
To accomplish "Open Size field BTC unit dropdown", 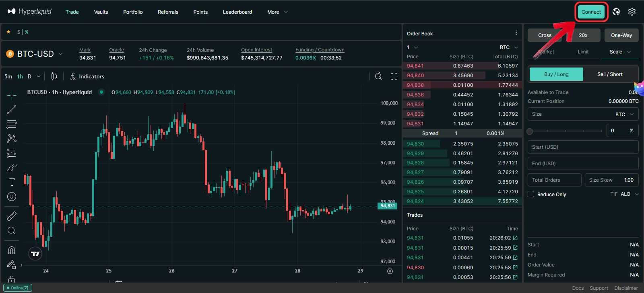I will (x=625, y=114).
